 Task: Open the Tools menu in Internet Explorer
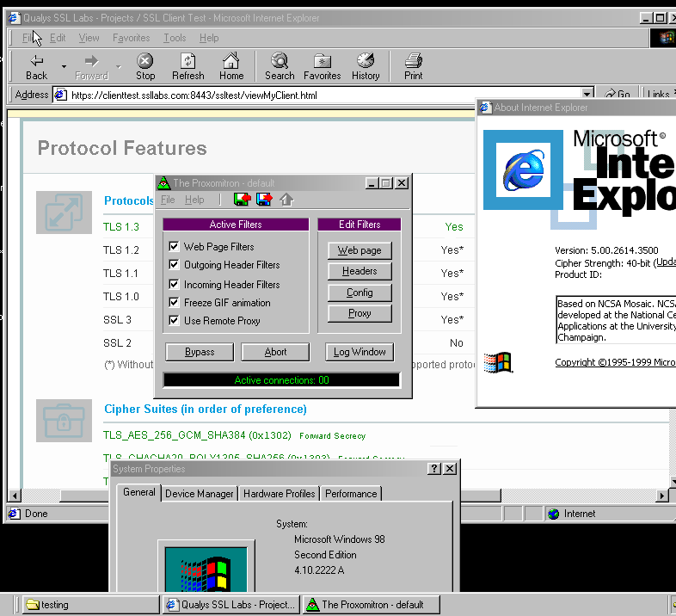(175, 38)
